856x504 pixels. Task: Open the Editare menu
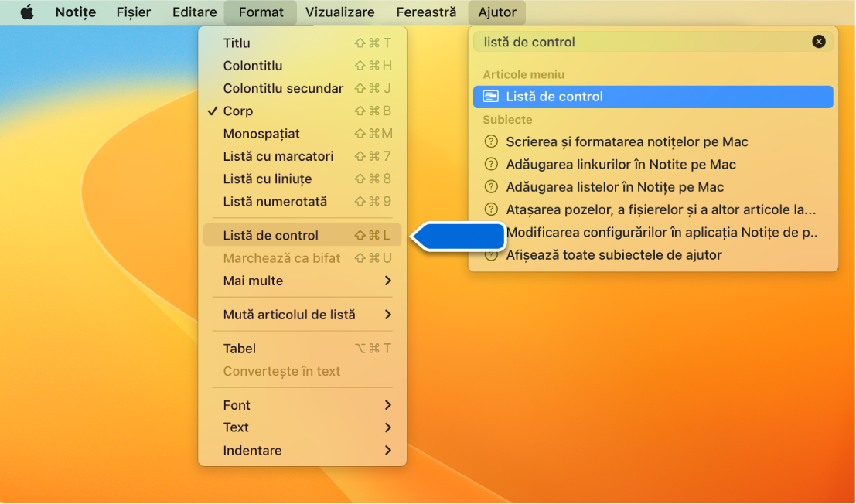194,12
